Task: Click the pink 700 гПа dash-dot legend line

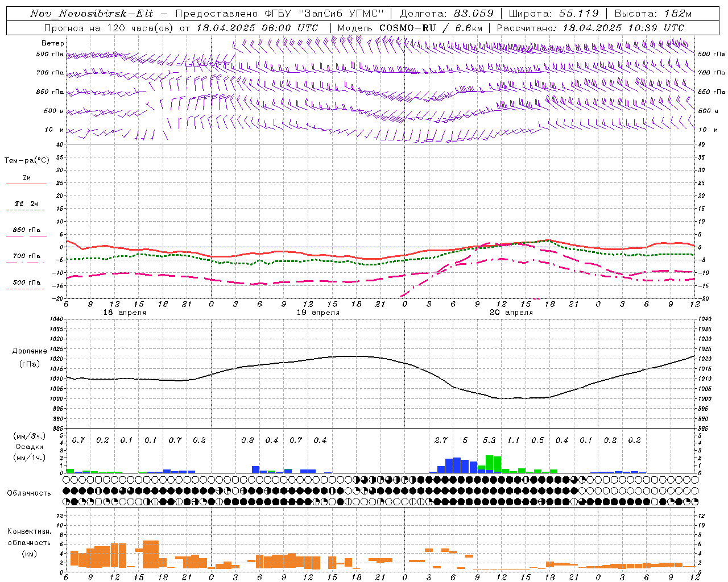Action: point(25,263)
